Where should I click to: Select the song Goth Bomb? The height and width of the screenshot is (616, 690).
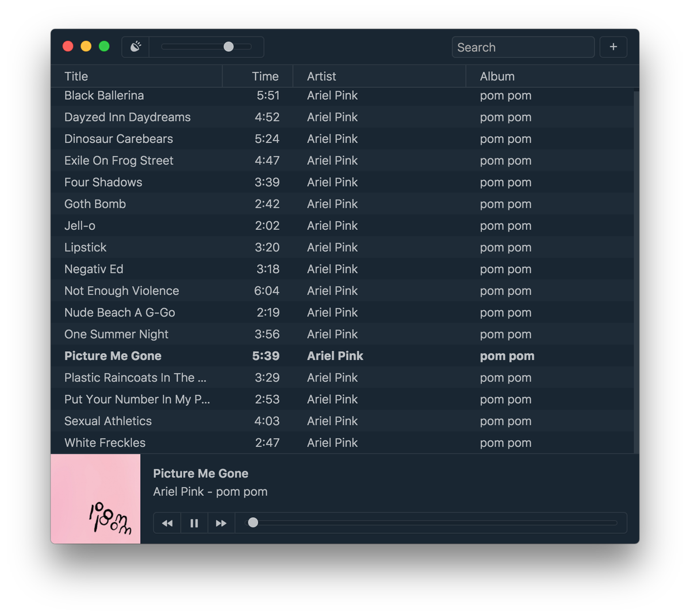[x=342, y=204]
